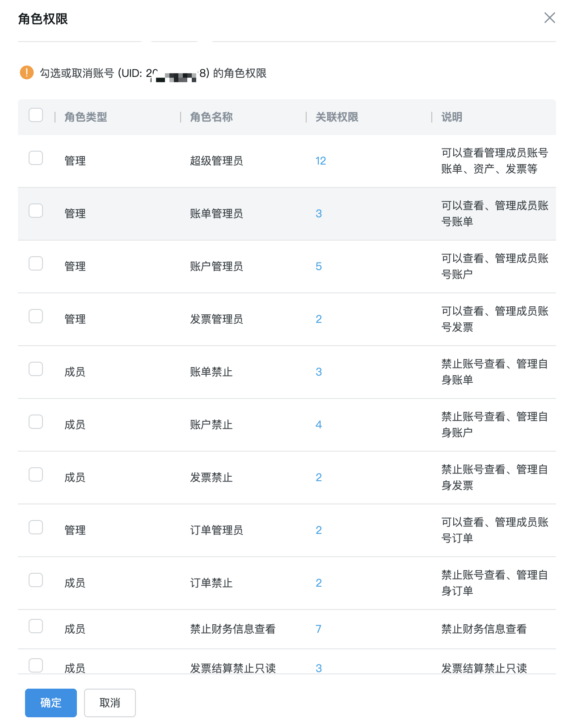Click the 确定 confirm button

[x=51, y=703]
